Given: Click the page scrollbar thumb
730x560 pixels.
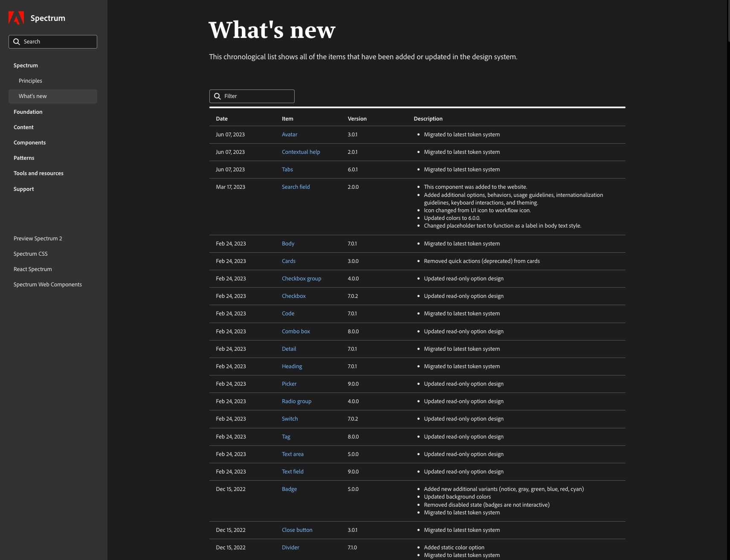Looking at the screenshot, I should point(729,20).
